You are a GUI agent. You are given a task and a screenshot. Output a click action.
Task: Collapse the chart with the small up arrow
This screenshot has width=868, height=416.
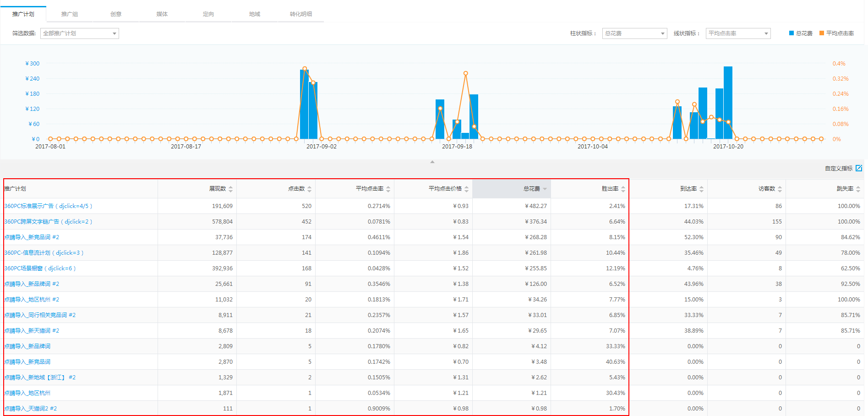432,162
